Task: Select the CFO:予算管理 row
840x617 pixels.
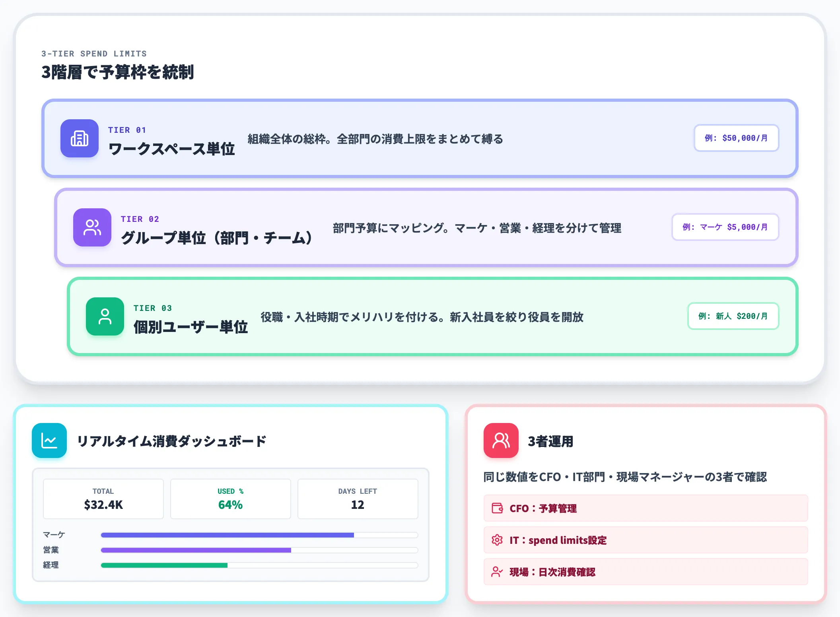Action: click(x=646, y=508)
